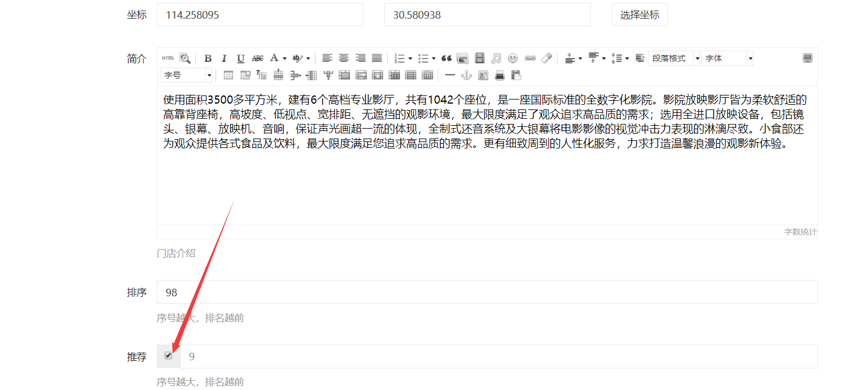This screenshot has width=868, height=390.
Task: Uncheck the 推荐 checkbox
Action: click(x=169, y=356)
